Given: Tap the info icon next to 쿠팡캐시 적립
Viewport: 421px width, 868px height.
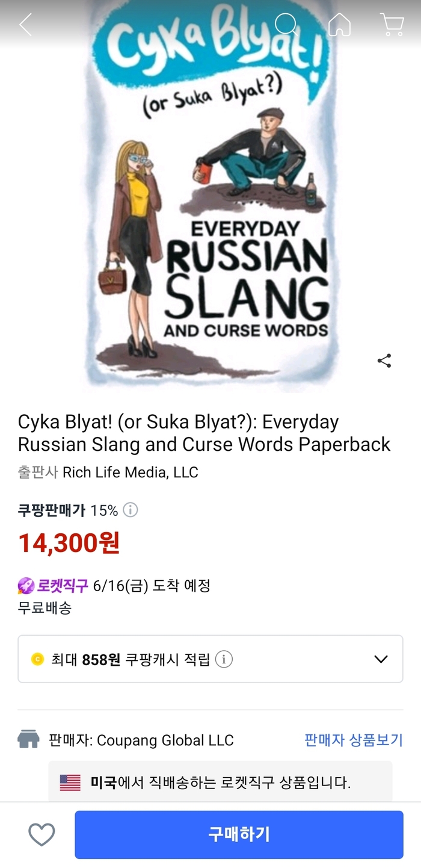Looking at the screenshot, I should pos(224,659).
